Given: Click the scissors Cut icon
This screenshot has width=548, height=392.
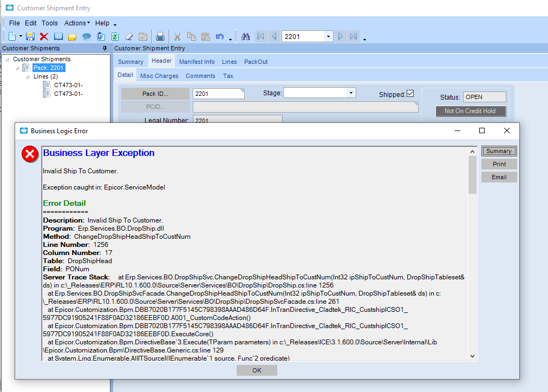Looking at the screenshot, I should 177,36.
